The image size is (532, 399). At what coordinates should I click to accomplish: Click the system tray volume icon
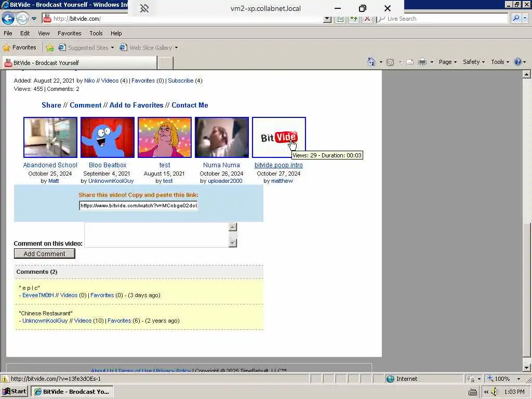coord(495,392)
